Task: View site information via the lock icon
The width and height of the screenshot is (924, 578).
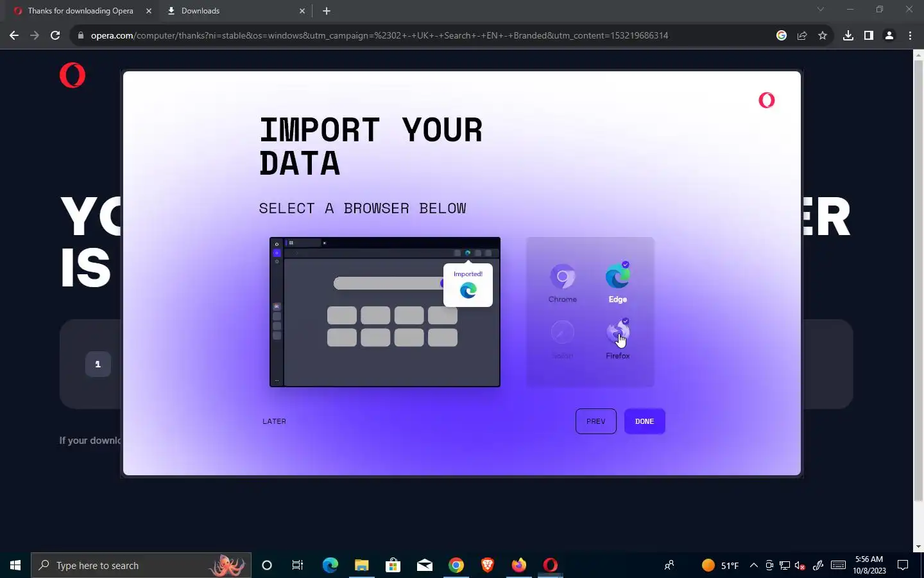Action: pos(81,35)
